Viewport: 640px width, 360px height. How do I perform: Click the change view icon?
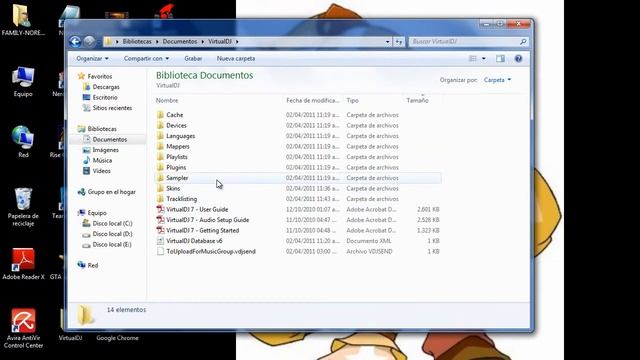(473, 59)
